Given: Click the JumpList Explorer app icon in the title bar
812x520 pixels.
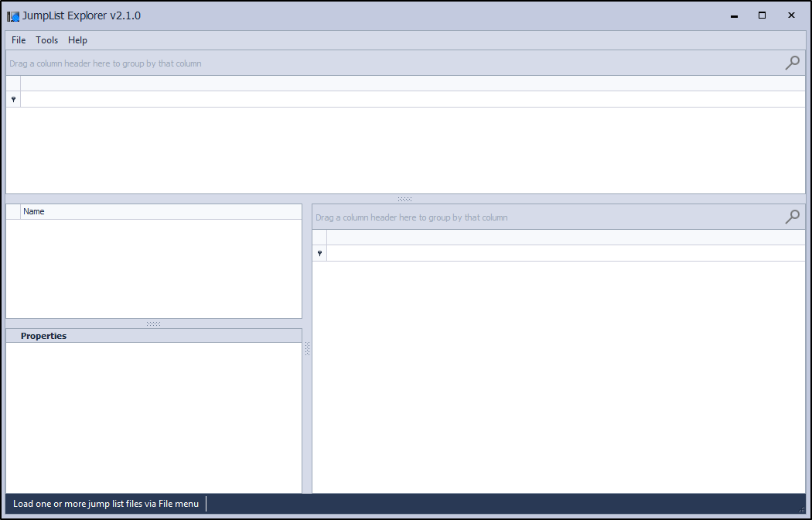Looking at the screenshot, I should point(13,16).
